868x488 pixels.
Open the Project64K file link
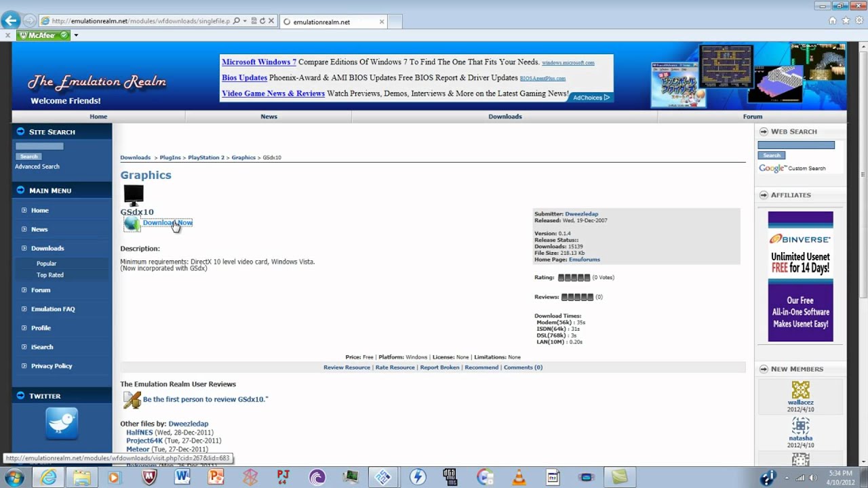[144, 441]
